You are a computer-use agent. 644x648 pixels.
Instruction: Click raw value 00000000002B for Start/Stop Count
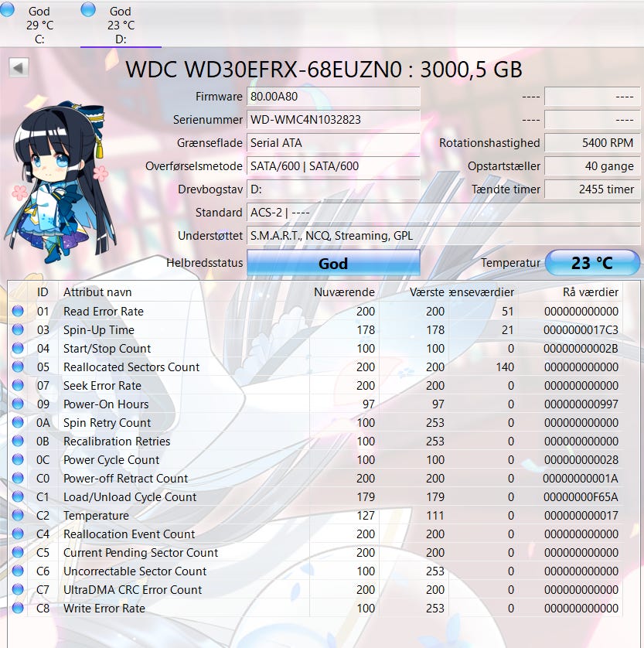581,349
